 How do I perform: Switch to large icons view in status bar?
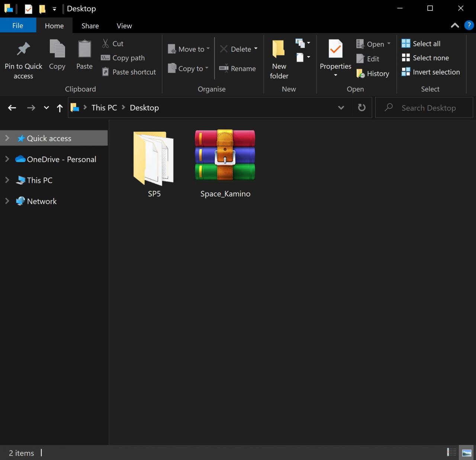[467, 453]
